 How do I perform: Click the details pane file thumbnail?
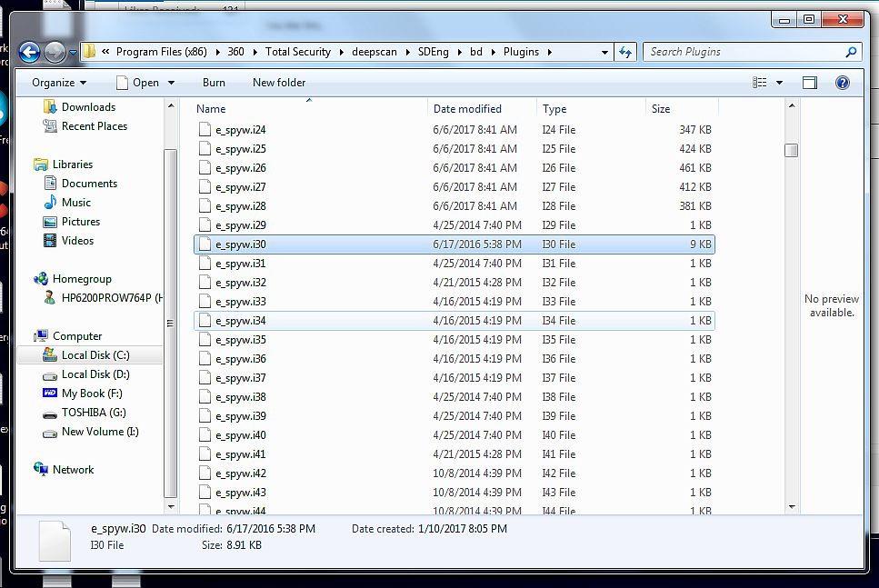tap(55, 541)
